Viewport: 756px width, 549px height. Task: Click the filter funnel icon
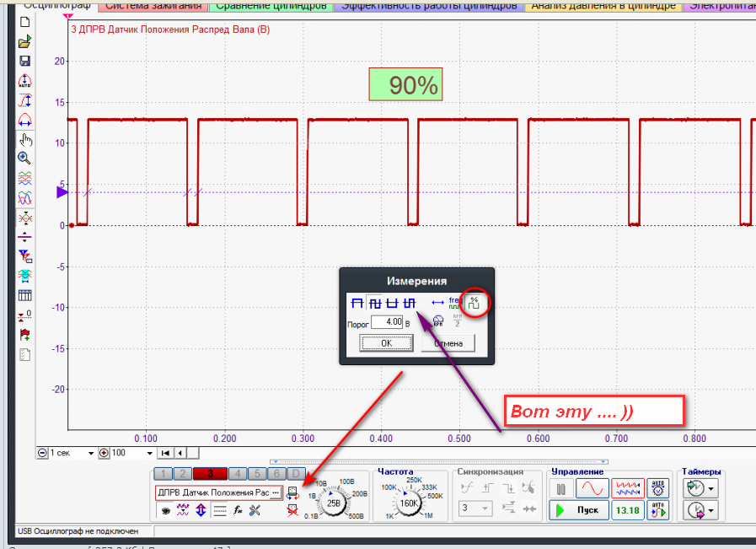click(25, 256)
